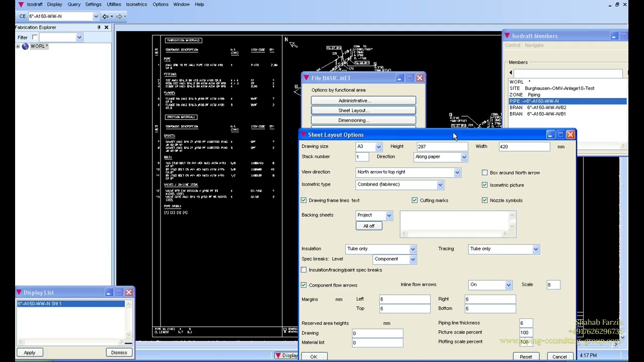644x362 pixels.
Task: Open the Isodraft menu
Action: (x=35, y=5)
